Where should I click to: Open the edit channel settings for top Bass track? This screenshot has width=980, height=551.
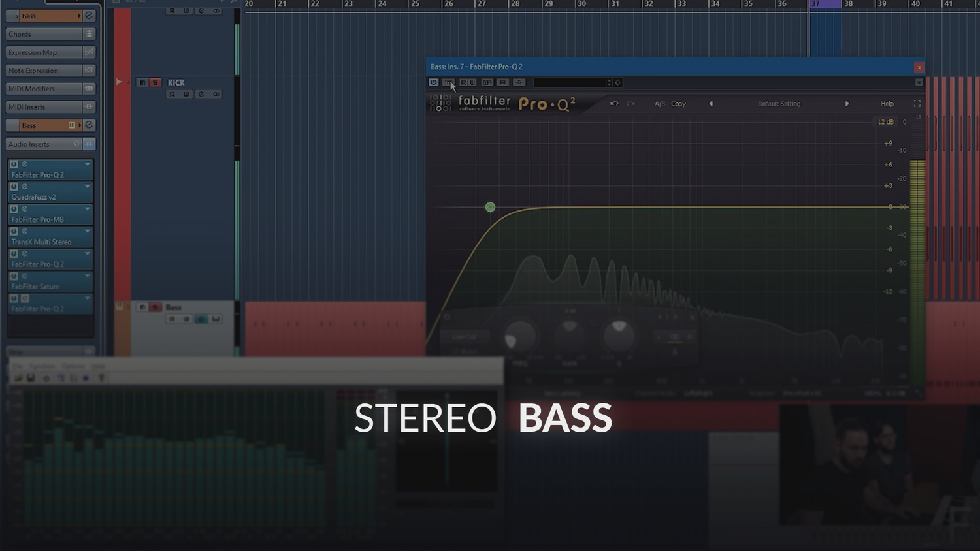(90, 15)
